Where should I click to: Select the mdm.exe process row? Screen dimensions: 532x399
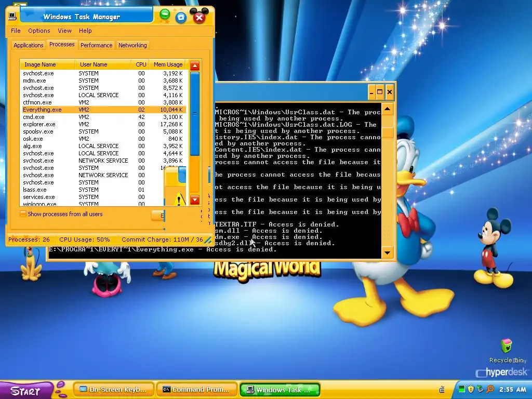coord(103,81)
